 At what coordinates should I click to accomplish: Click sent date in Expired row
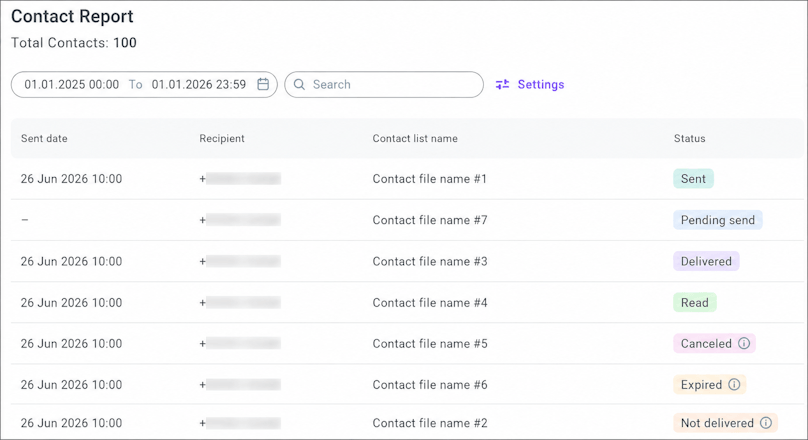[72, 385]
